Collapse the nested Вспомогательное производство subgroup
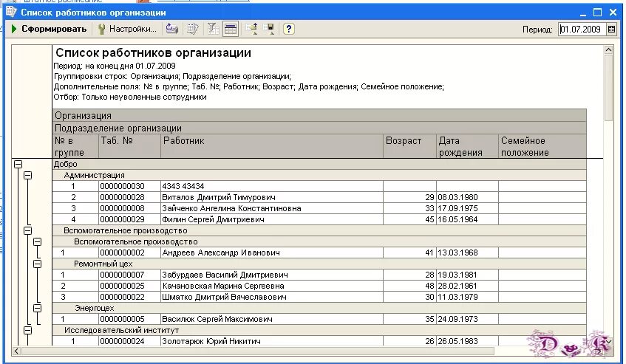This screenshot has height=364, width=626. pos(37,241)
